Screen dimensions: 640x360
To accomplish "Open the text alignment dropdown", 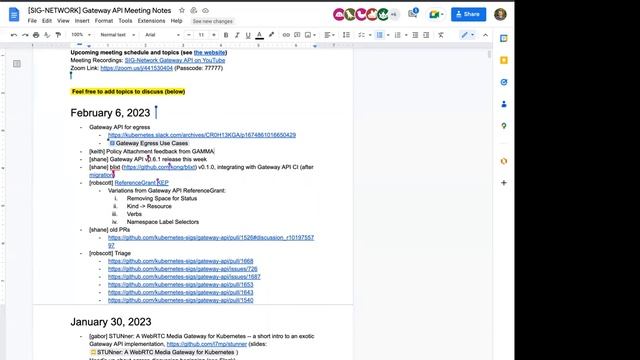I will click(x=329, y=35).
